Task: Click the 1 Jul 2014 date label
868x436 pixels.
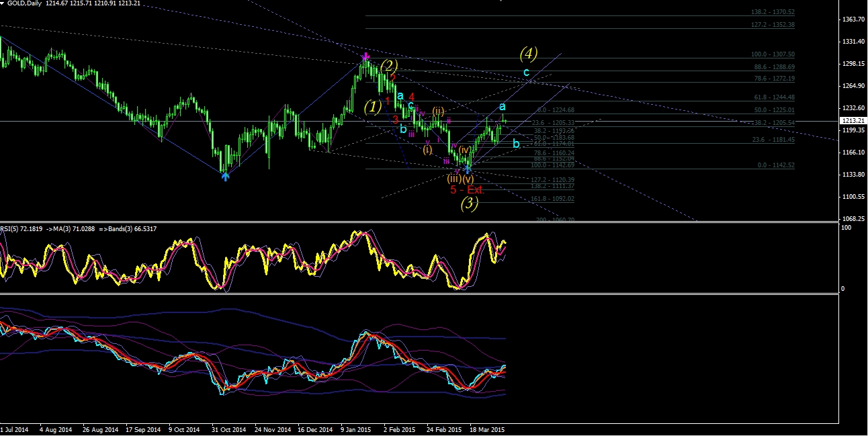Action: [15, 429]
